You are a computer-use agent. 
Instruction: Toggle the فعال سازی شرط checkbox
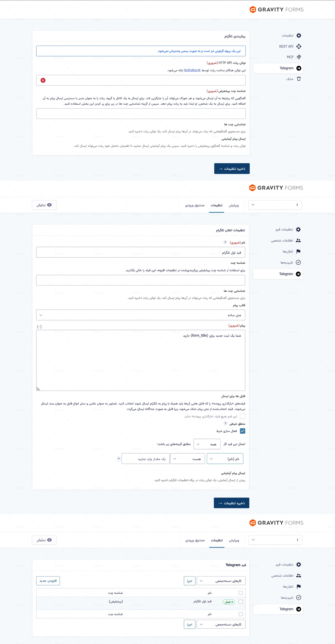pos(242,431)
